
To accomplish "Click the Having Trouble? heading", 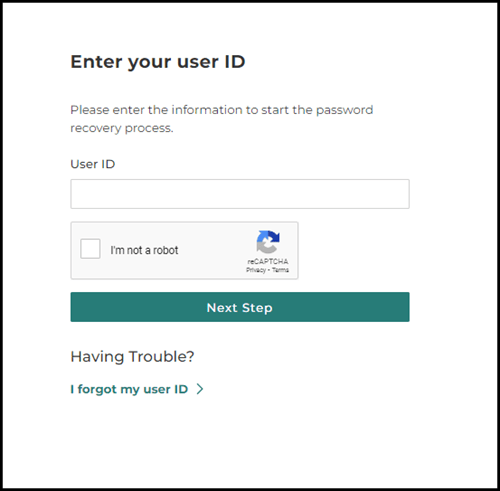I will pyautogui.click(x=132, y=357).
